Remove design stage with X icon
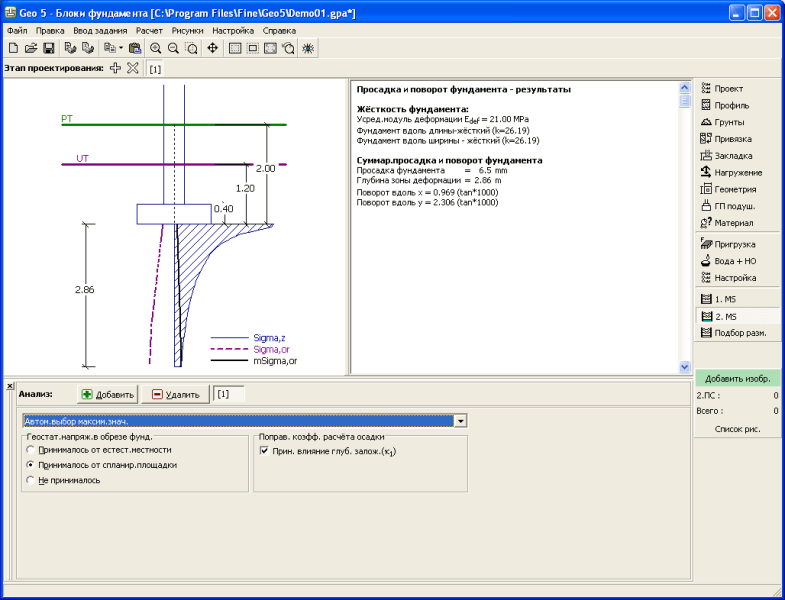This screenshot has width=785, height=600. pos(132,68)
